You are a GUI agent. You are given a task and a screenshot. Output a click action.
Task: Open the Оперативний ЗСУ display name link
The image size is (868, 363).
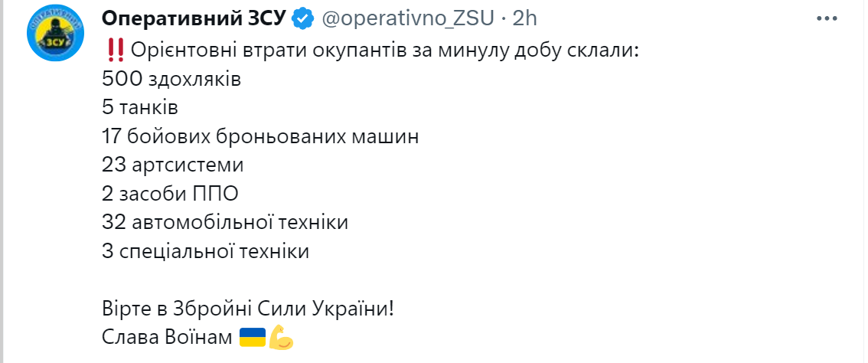(x=194, y=18)
